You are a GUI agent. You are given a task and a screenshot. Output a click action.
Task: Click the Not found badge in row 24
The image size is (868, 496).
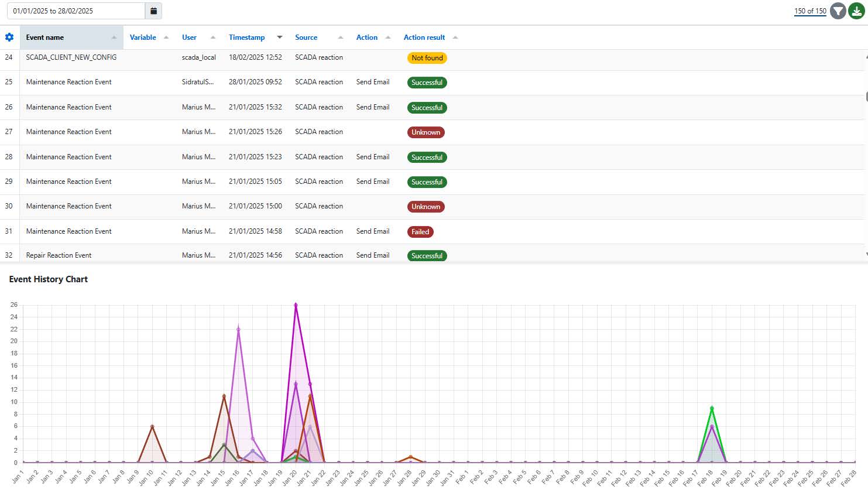pyautogui.click(x=427, y=58)
